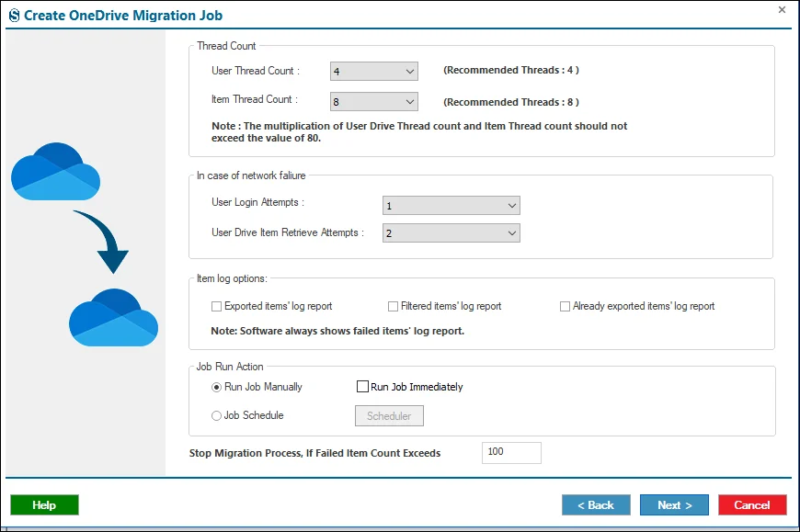
Task: Click the 'Create OneDrive Migration Job' title
Action: point(123,16)
